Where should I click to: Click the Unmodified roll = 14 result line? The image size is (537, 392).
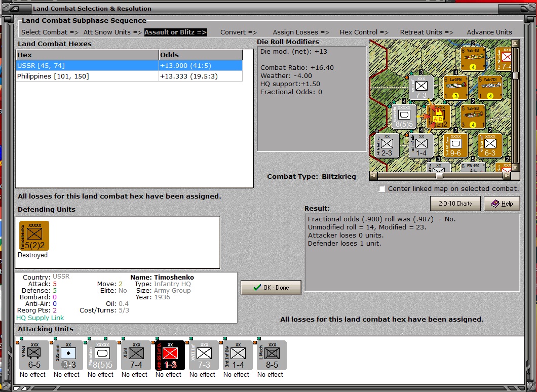[x=367, y=227]
